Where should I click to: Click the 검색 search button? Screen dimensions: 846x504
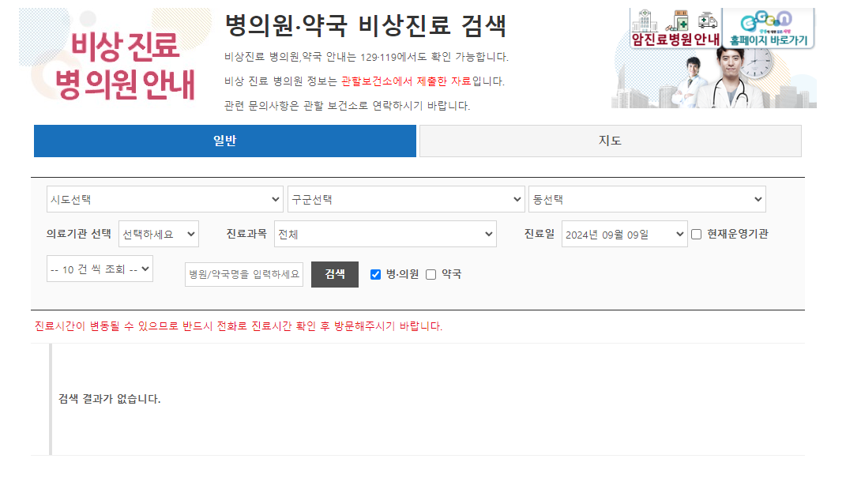pyautogui.click(x=334, y=274)
